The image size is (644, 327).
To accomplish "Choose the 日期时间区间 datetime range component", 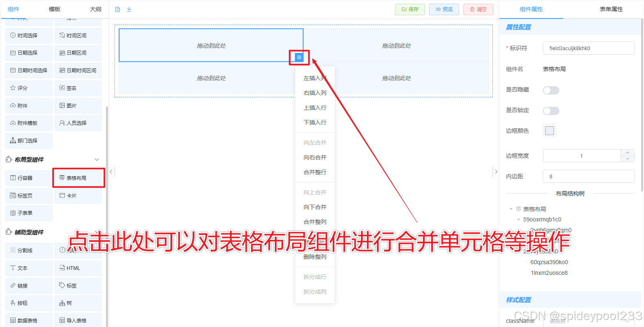I will coord(78,71).
